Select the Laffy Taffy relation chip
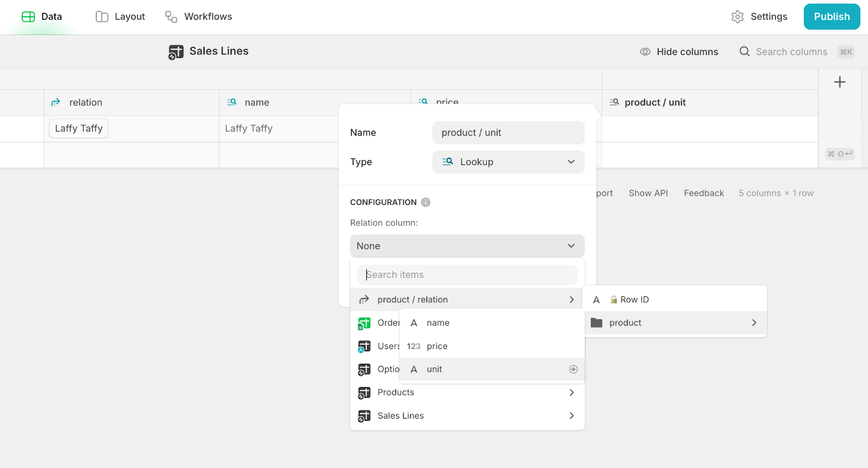This screenshot has height=468, width=868. (x=79, y=129)
